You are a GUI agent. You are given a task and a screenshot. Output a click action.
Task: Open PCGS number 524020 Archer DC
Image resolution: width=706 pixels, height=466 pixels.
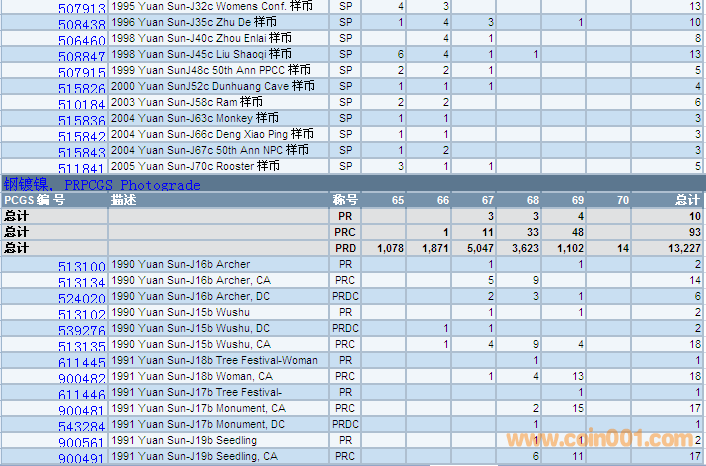tap(81, 299)
